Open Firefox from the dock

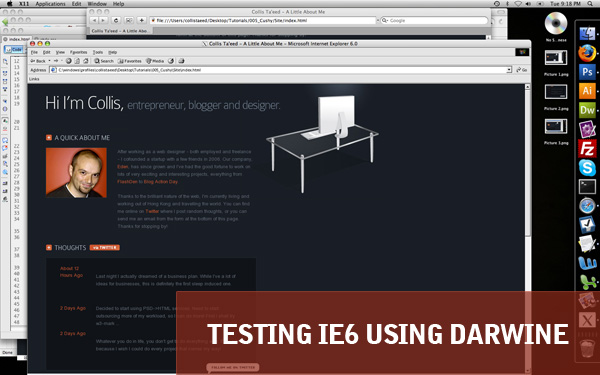point(587,53)
